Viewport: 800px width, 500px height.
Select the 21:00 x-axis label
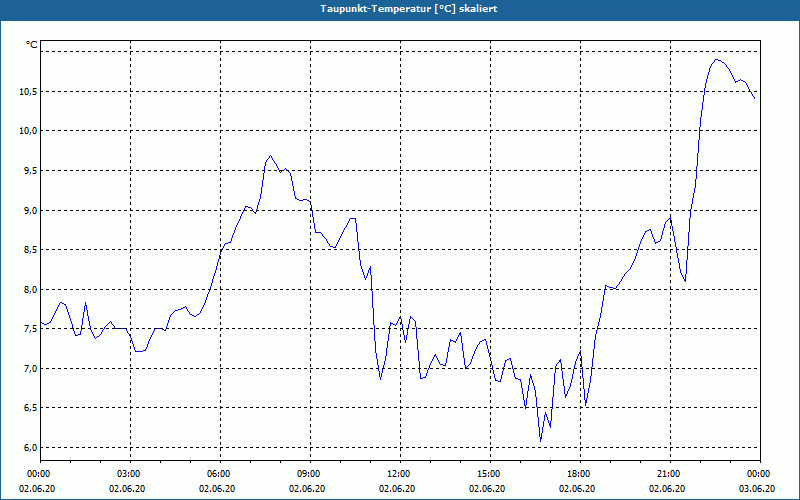670,474
